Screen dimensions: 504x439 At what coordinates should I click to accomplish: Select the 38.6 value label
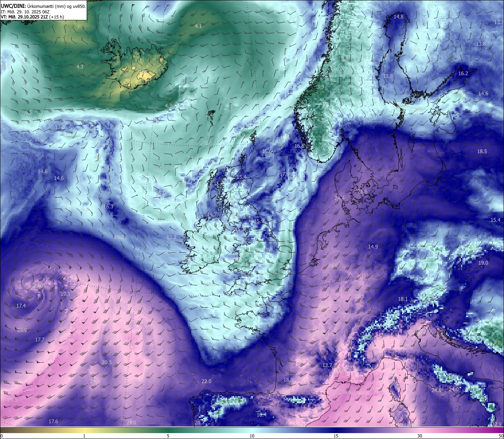pyautogui.click(x=346, y=392)
